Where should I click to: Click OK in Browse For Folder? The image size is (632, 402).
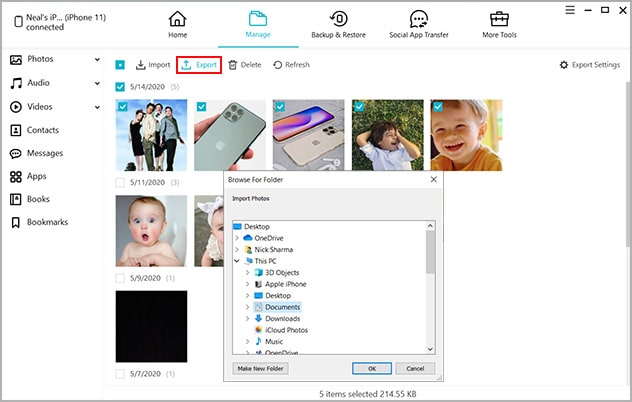[372, 369]
